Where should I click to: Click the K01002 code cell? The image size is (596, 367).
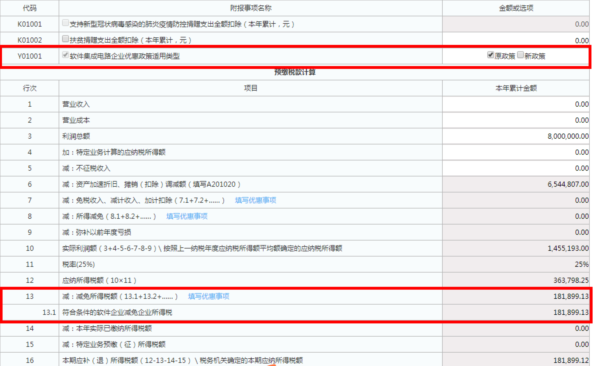pyautogui.click(x=30, y=40)
